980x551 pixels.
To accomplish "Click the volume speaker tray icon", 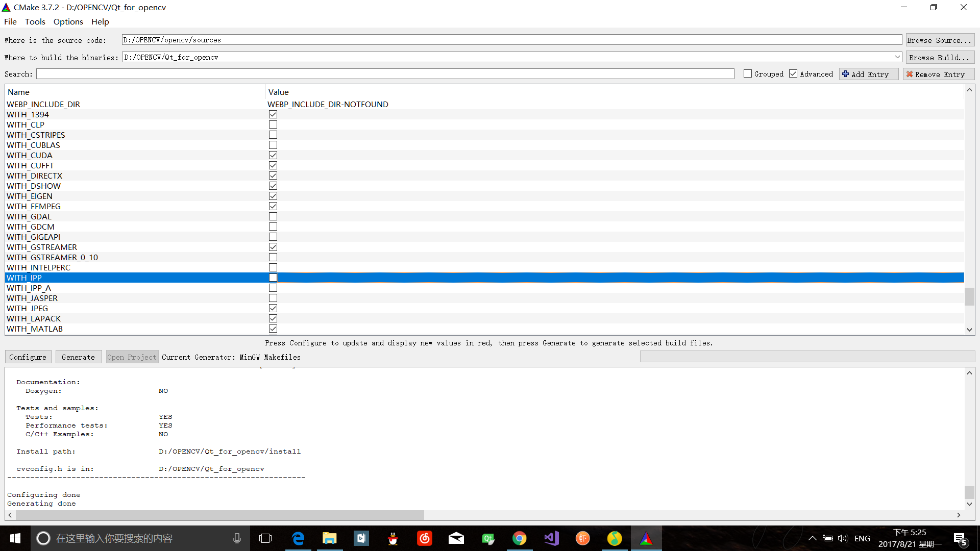I will (843, 538).
